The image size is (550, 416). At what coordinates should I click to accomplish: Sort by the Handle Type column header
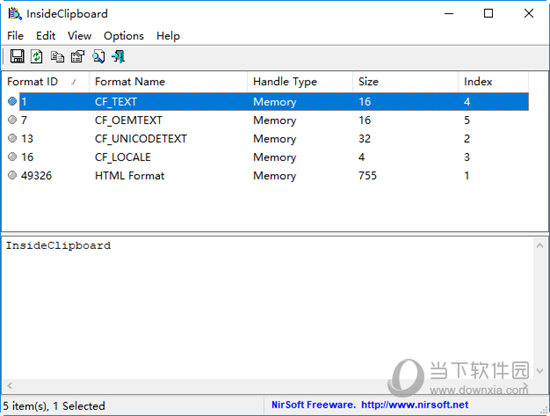[x=300, y=82]
